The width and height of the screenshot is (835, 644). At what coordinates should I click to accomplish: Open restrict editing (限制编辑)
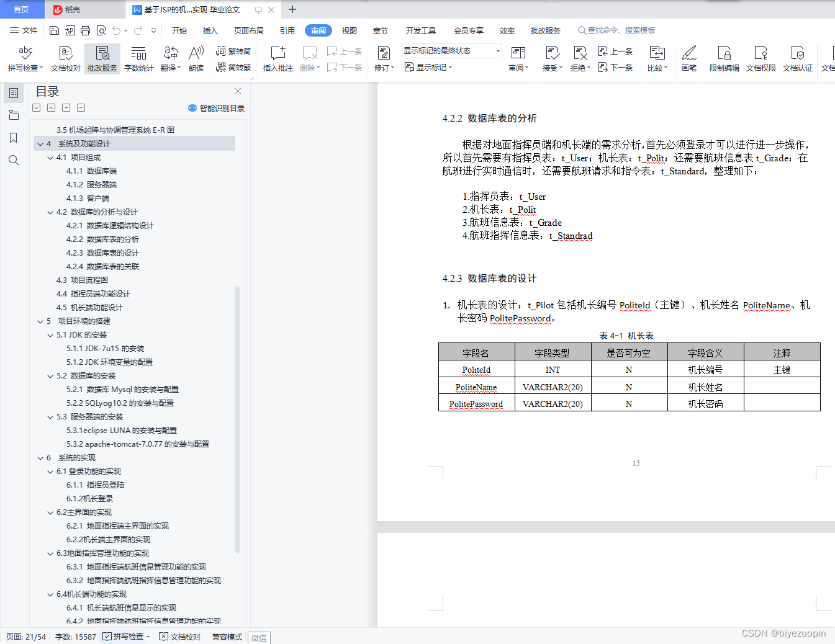click(x=724, y=59)
